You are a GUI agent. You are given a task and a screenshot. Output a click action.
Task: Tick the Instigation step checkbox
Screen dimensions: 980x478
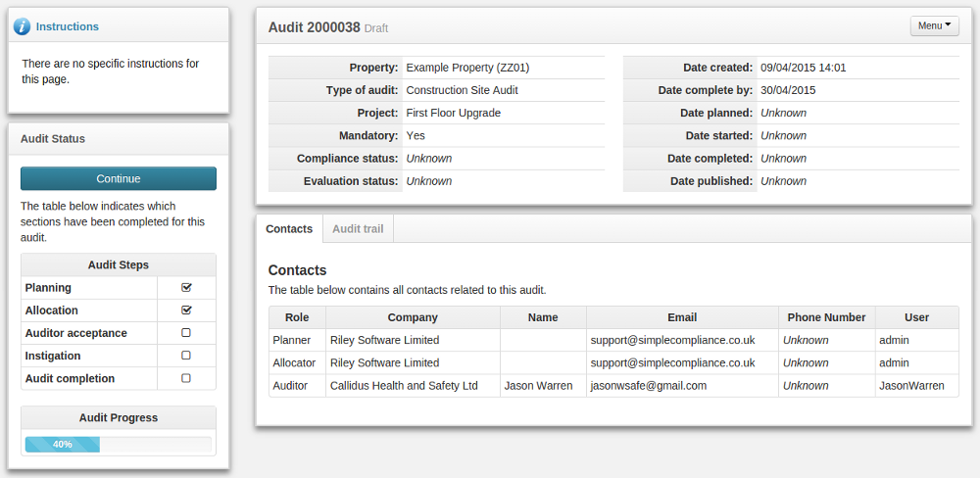click(186, 356)
